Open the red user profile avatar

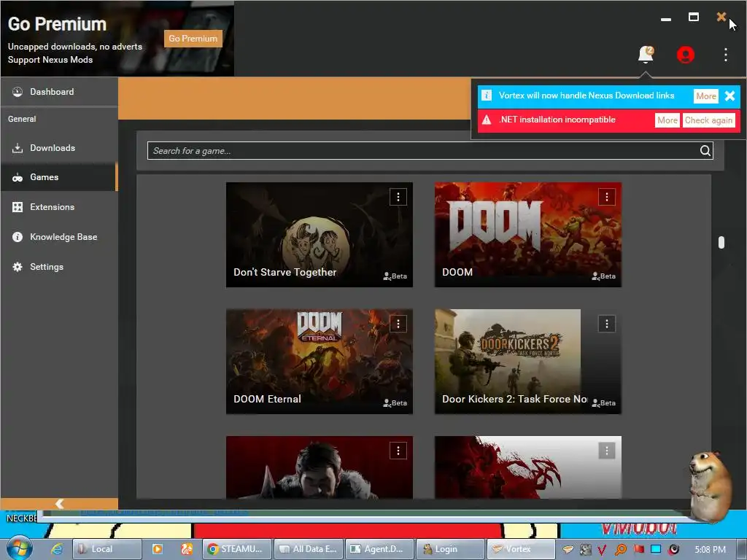coord(686,55)
